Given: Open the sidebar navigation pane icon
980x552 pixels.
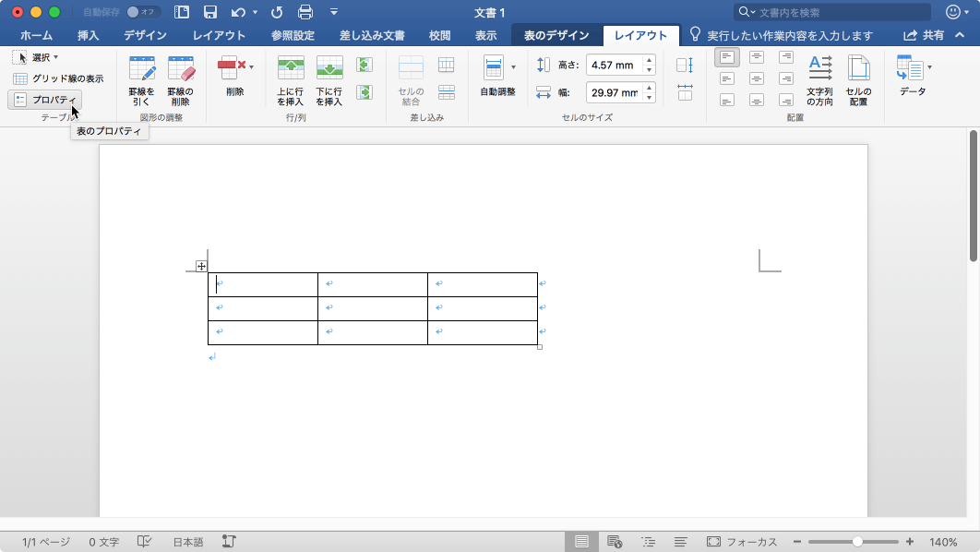Looking at the screenshot, I should tap(181, 12).
